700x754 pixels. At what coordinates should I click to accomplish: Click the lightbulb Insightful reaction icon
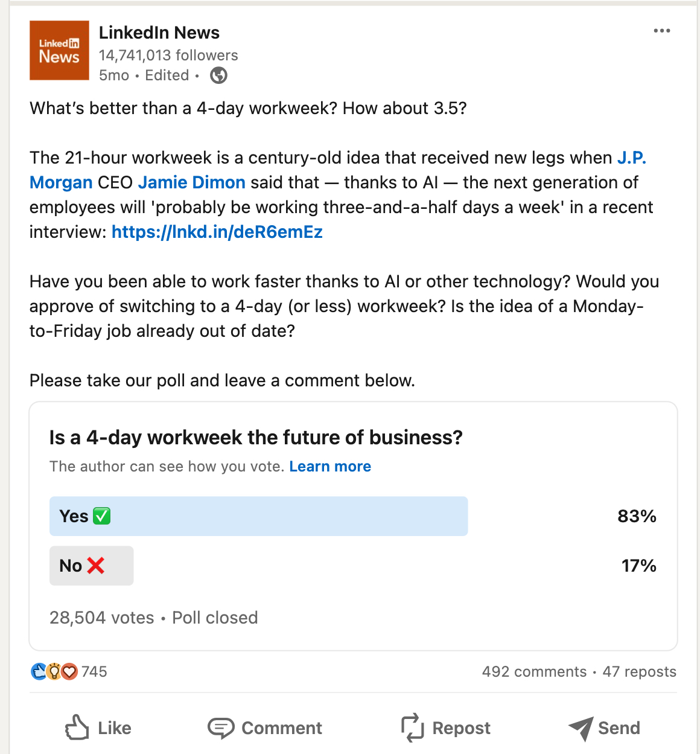(53, 671)
